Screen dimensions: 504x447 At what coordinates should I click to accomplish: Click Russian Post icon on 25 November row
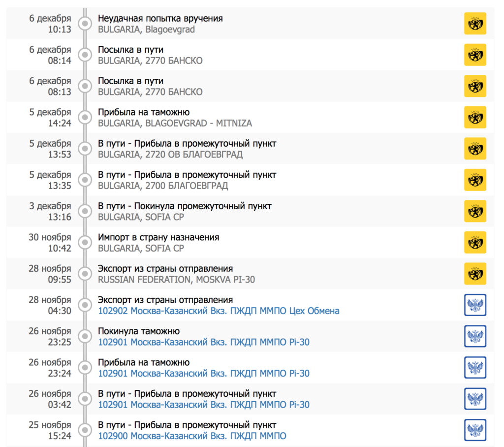point(475,430)
